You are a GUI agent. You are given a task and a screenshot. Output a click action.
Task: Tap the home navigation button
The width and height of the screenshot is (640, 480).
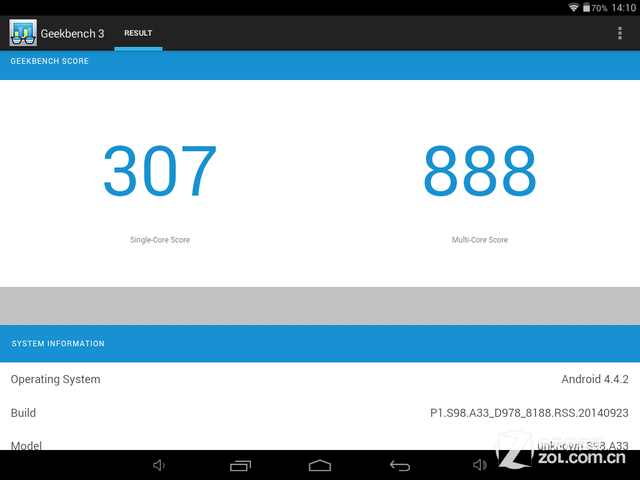pos(320,465)
